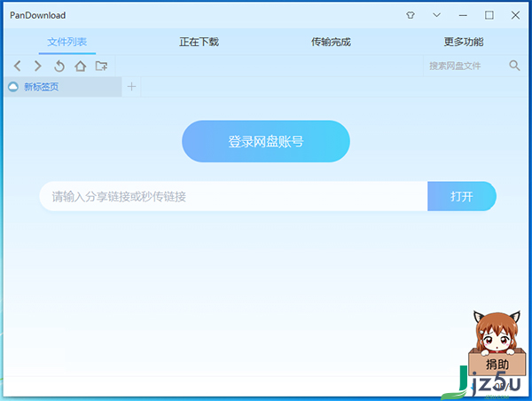
Task: Click the 打开 button
Action: [x=462, y=196]
